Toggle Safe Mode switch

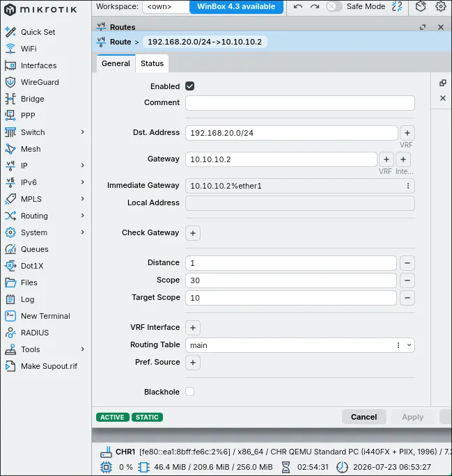pyautogui.click(x=334, y=6)
